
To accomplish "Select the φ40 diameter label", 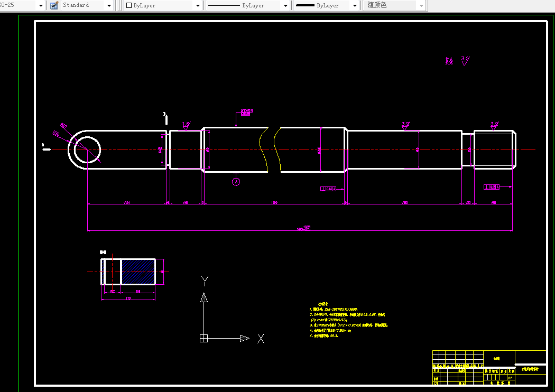I will tap(63, 126).
